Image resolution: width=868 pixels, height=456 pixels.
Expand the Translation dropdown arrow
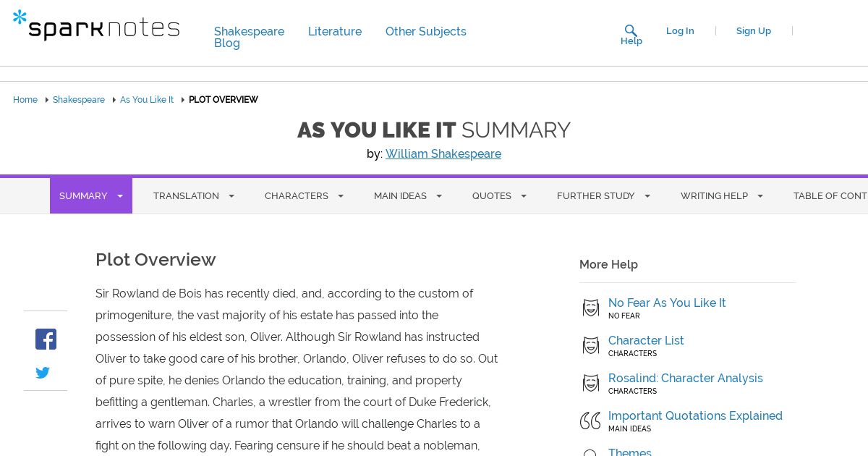pyautogui.click(x=231, y=196)
